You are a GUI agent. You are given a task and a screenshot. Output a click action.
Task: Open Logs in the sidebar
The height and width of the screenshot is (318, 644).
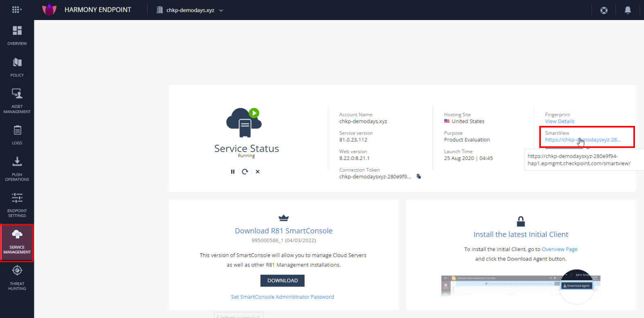coord(17,135)
